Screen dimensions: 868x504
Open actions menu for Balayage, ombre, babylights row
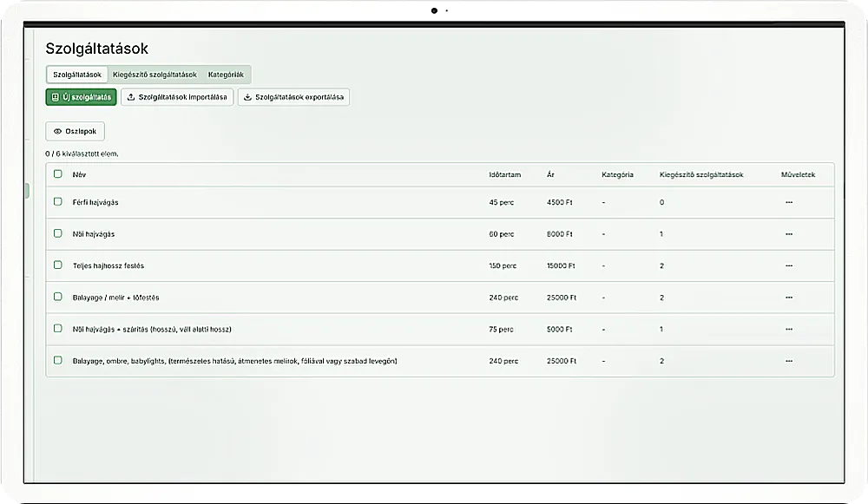788,361
